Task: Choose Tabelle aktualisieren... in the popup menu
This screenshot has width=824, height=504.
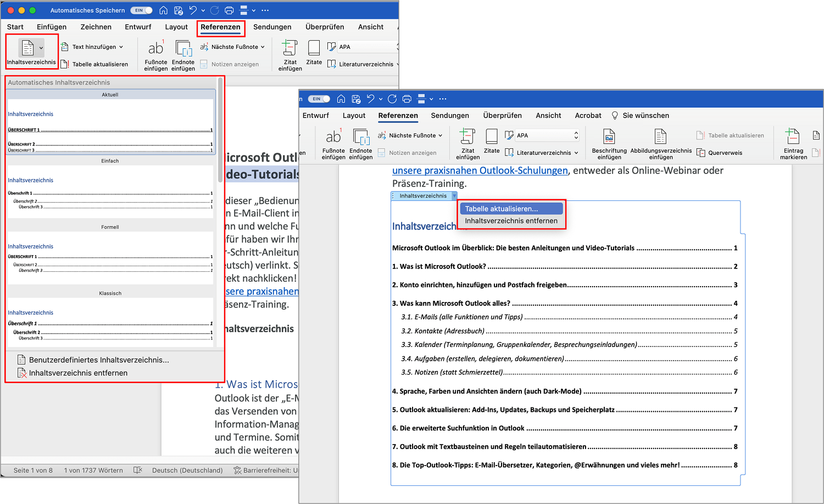Action: pyautogui.click(x=511, y=209)
